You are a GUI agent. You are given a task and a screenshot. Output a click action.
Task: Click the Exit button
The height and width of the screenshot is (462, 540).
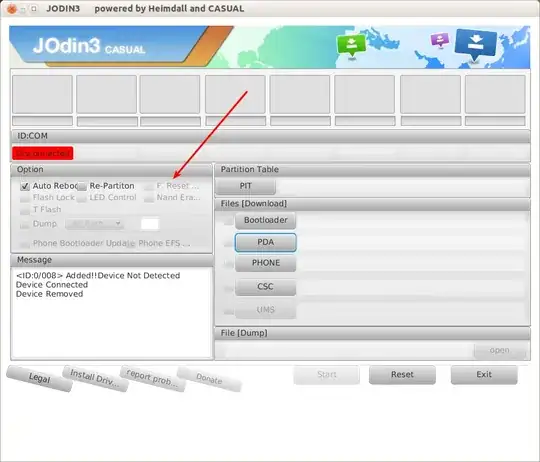pos(484,375)
